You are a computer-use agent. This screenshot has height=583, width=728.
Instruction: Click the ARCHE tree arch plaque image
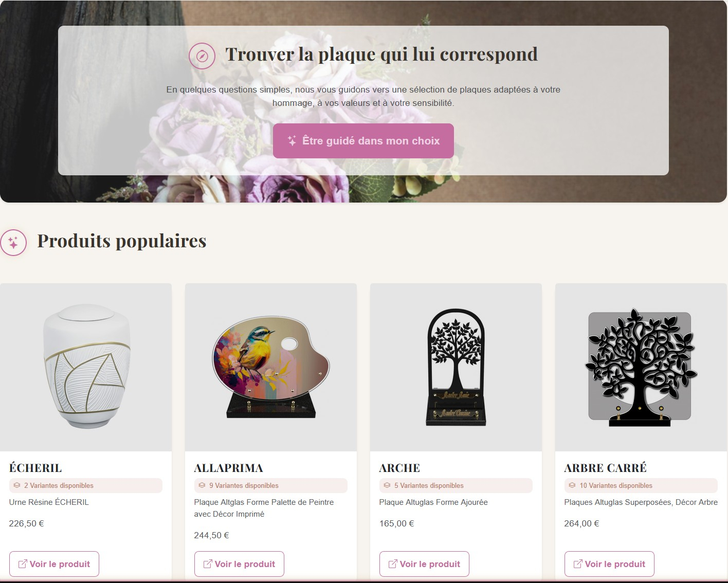456,367
